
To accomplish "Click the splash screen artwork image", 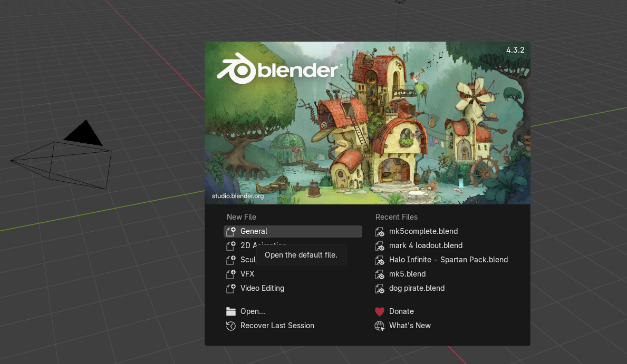I will click(368, 123).
